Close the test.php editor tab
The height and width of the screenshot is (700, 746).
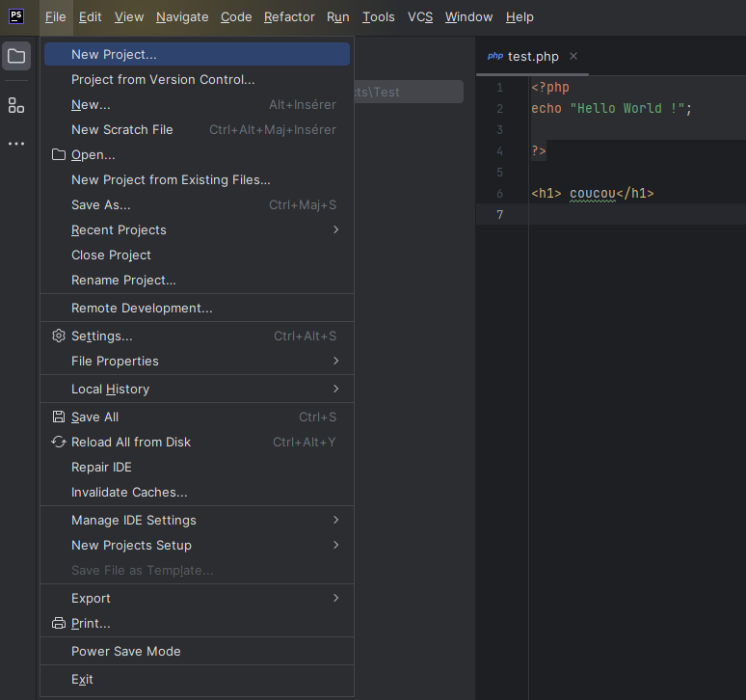pyautogui.click(x=573, y=56)
